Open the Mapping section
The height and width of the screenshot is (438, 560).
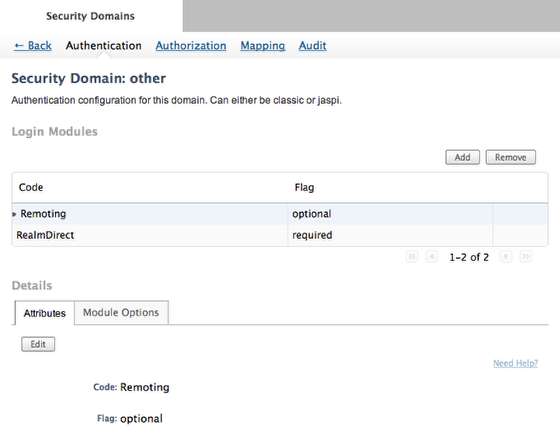point(262,46)
